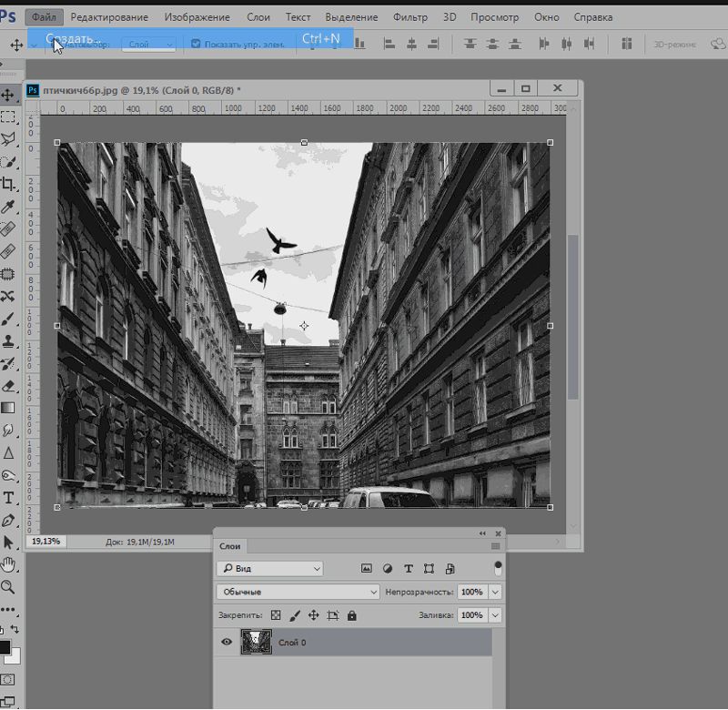Toggle lock all padlock icon
Screen dimensions: 728x710
click(x=352, y=615)
